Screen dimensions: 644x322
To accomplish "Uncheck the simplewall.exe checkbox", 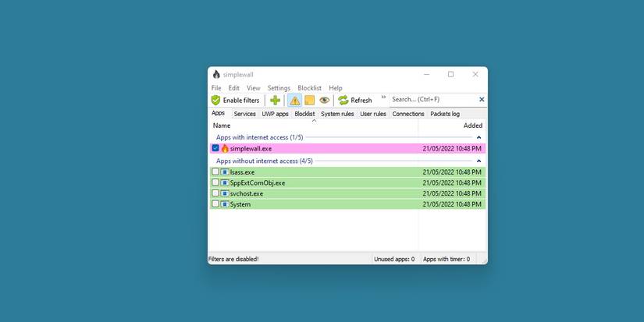I will 215,148.
